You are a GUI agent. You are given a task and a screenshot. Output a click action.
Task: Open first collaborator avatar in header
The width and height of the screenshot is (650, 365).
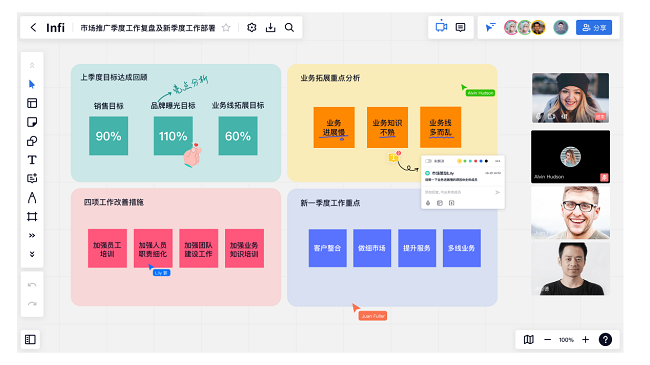(x=511, y=27)
